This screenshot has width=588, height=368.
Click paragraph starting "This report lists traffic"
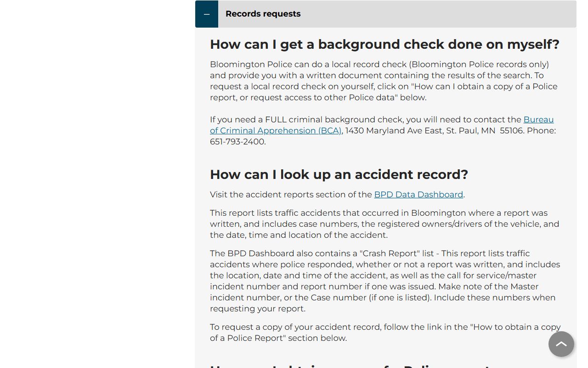pos(384,224)
